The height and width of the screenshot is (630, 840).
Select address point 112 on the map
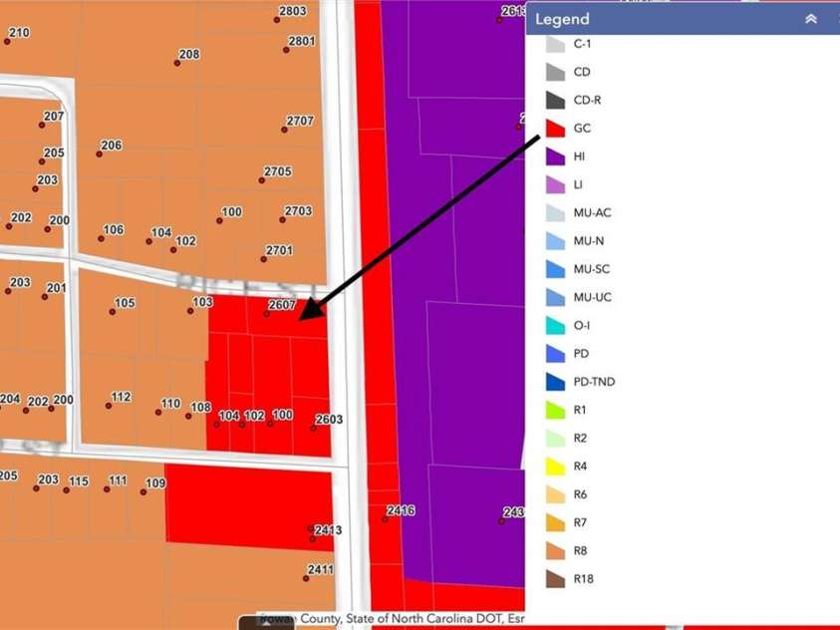109,406
